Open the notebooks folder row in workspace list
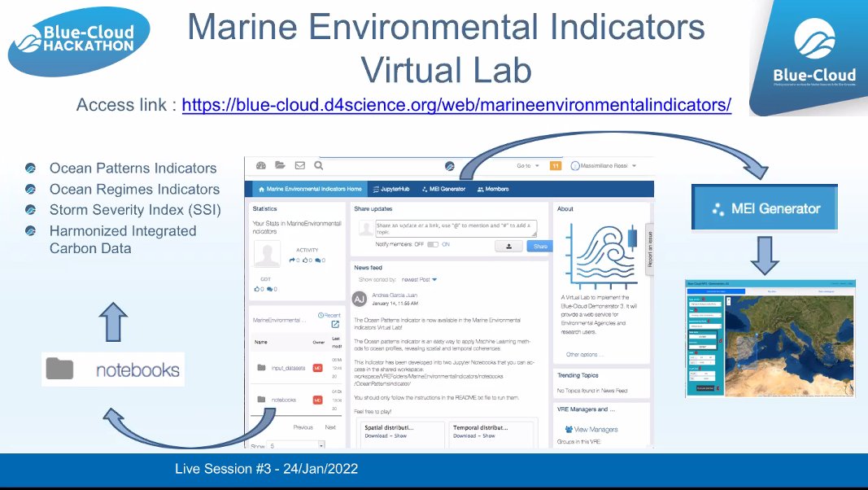Screen dimensions: 868x490 pyautogui.click(x=297, y=399)
